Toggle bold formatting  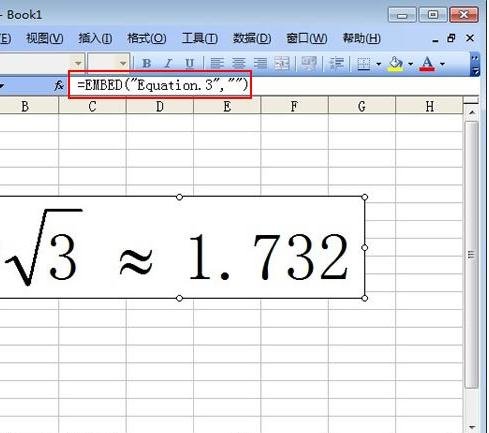point(147,63)
